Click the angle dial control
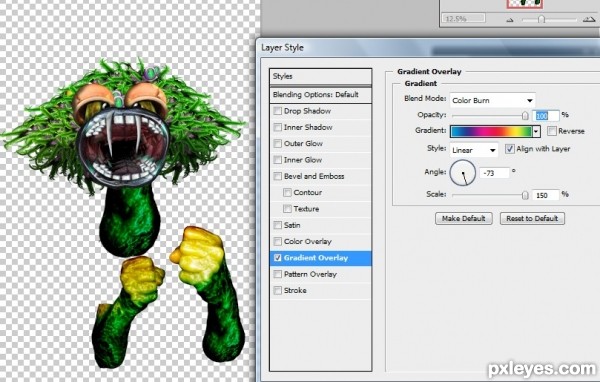The height and width of the screenshot is (382, 600). pos(463,173)
